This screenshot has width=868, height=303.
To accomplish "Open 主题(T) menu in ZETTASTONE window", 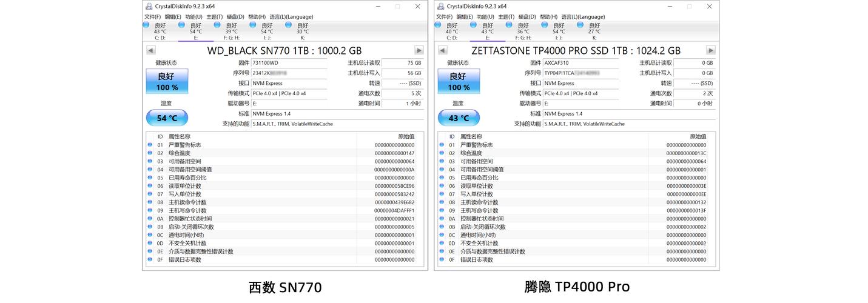I will point(506,16).
